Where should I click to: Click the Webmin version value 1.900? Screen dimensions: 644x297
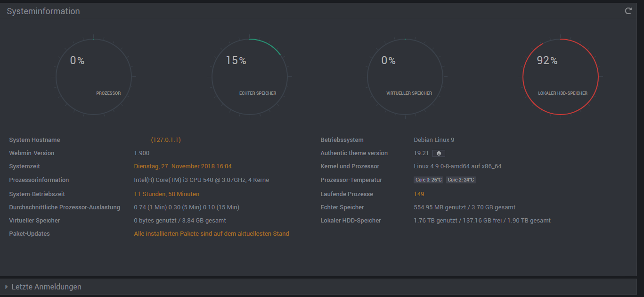pos(141,153)
